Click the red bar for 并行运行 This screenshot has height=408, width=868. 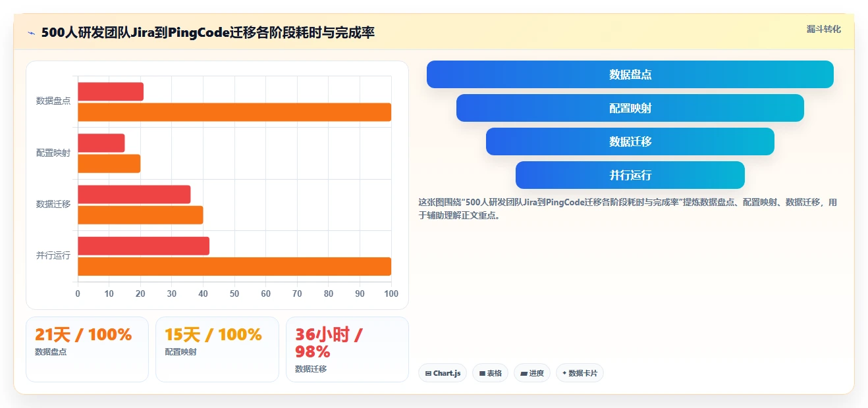pos(144,246)
